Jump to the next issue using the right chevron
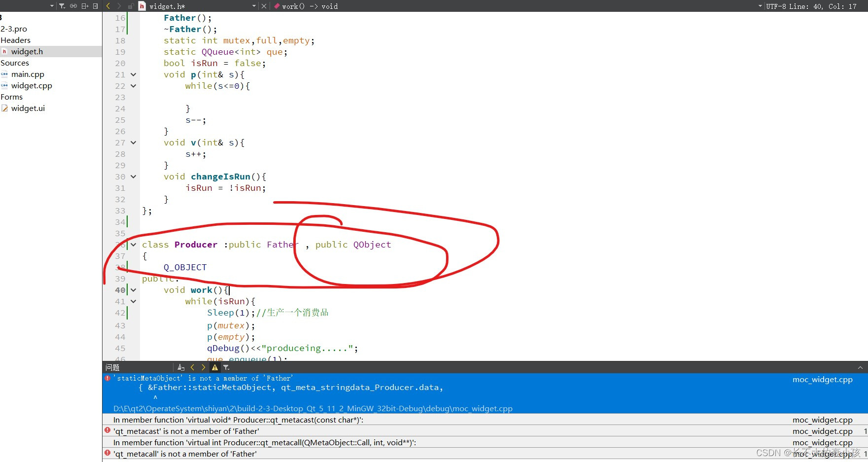 [203, 367]
